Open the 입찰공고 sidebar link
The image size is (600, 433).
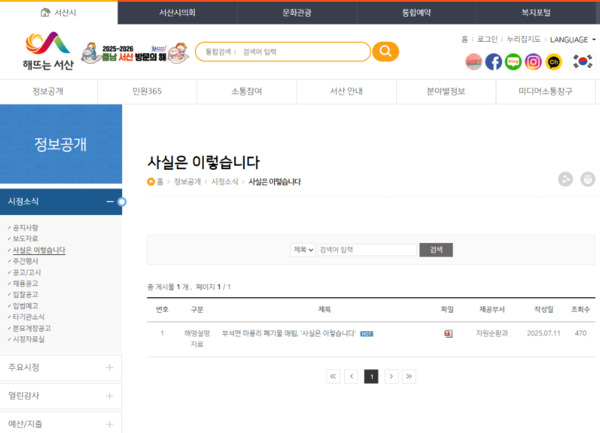click(25, 295)
